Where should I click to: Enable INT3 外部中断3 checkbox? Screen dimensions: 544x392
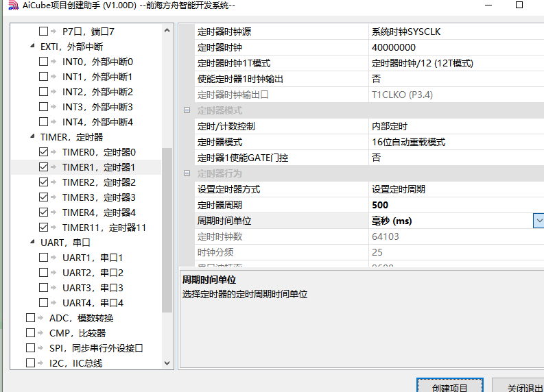coord(43,107)
